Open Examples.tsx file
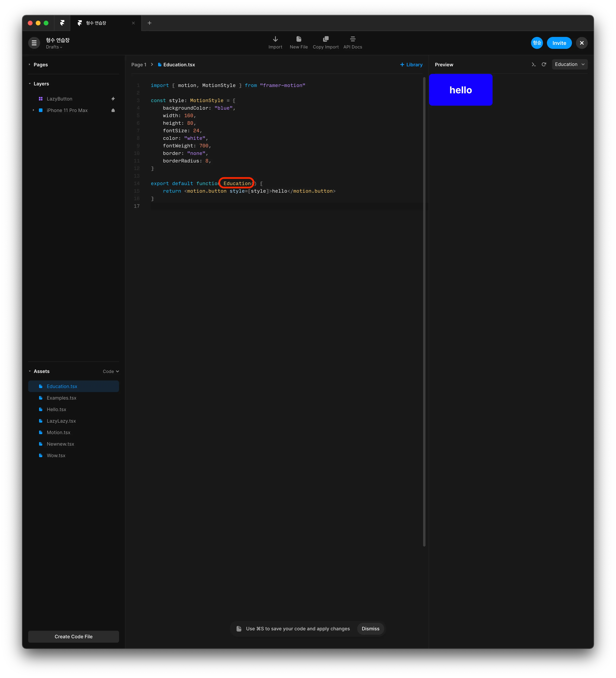Viewport: 616px width, 678px height. point(74,398)
